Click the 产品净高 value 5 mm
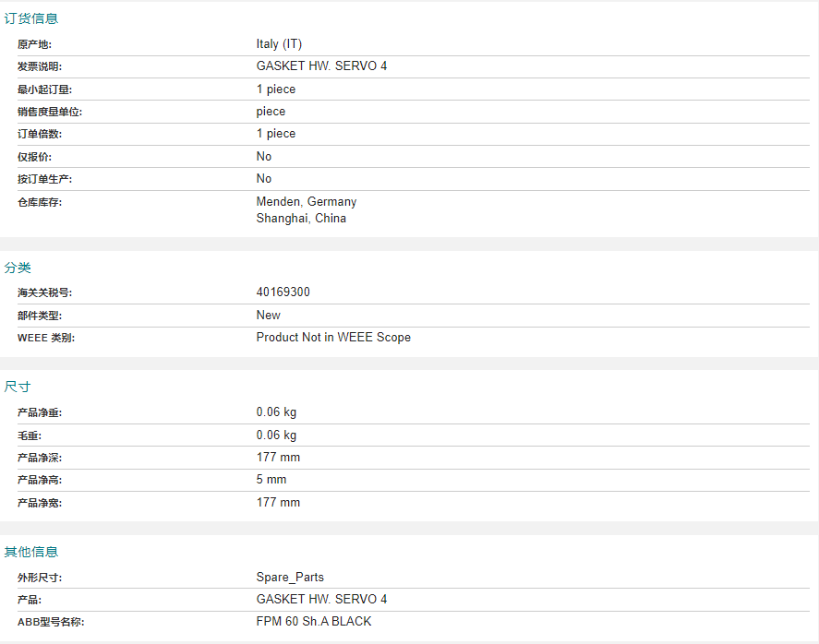The height and width of the screenshot is (644, 819). click(x=271, y=479)
